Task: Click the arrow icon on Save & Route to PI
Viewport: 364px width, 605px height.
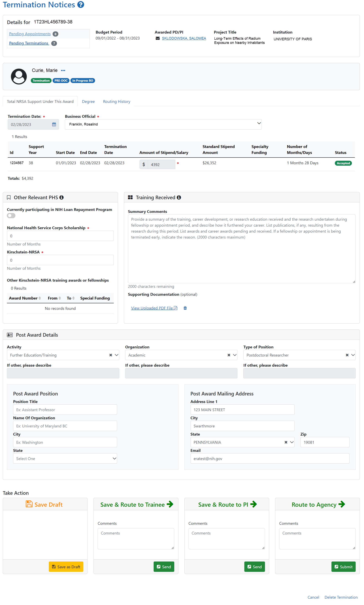Action: (254, 504)
